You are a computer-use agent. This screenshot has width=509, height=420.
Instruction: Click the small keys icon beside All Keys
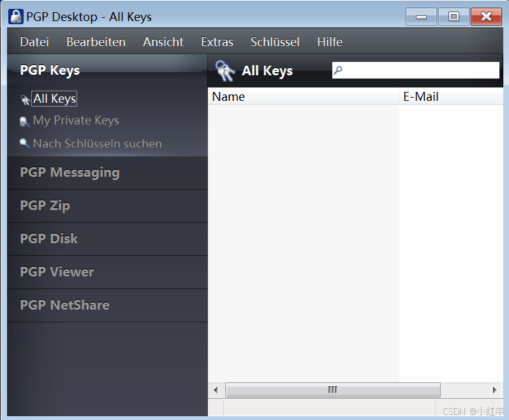click(25, 100)
